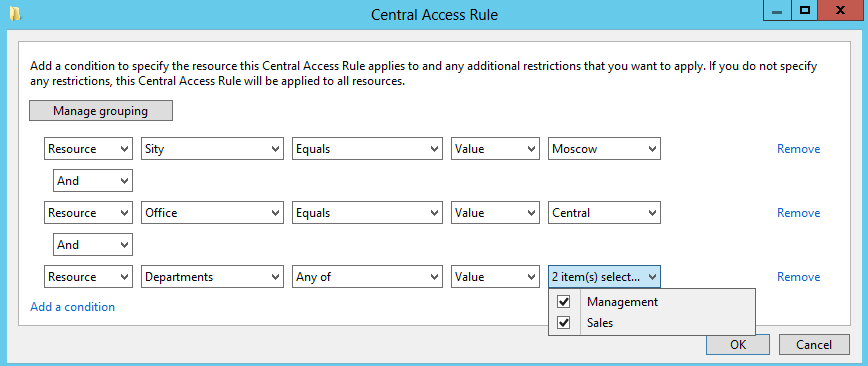
Task: Click the OK button
Action: [738, 344]
